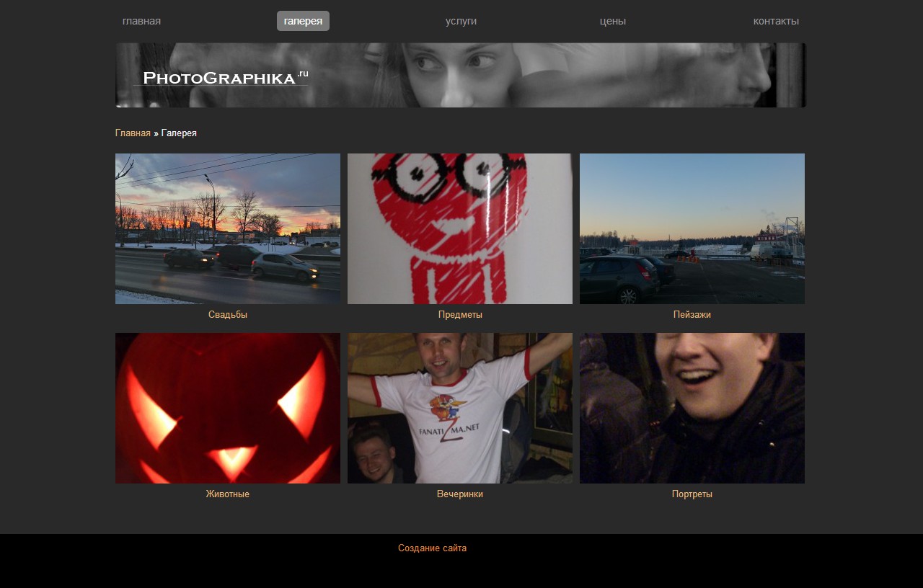Click the Животные category link

pyautogui.click(x=228, y=494)
